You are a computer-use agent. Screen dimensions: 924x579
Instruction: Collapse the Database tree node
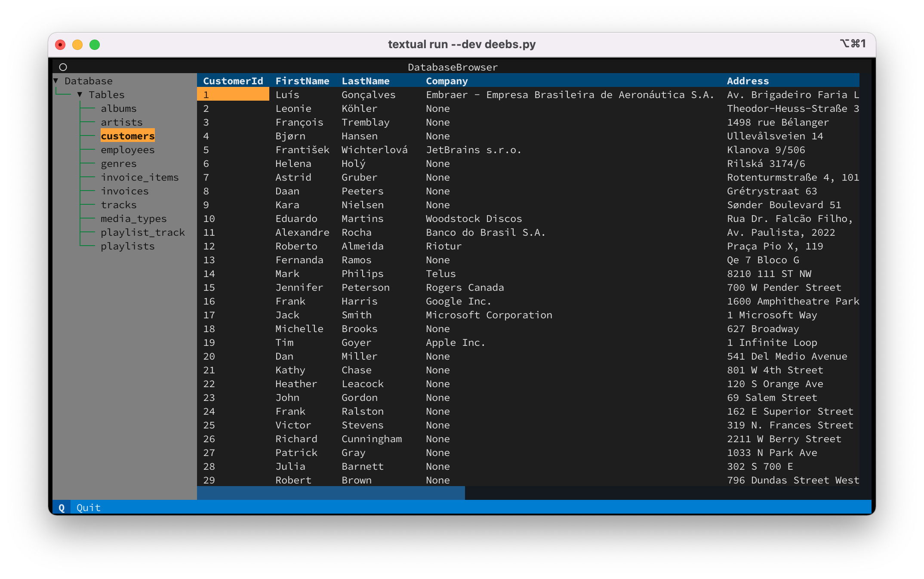[x=56, y=81]
